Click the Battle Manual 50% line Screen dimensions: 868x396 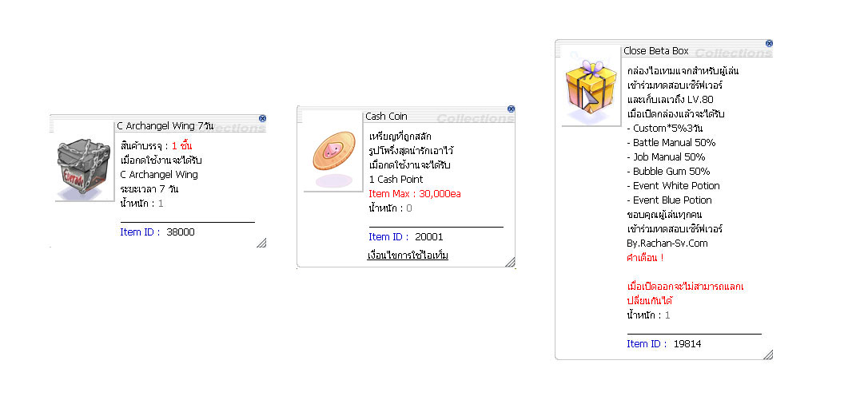671,143
